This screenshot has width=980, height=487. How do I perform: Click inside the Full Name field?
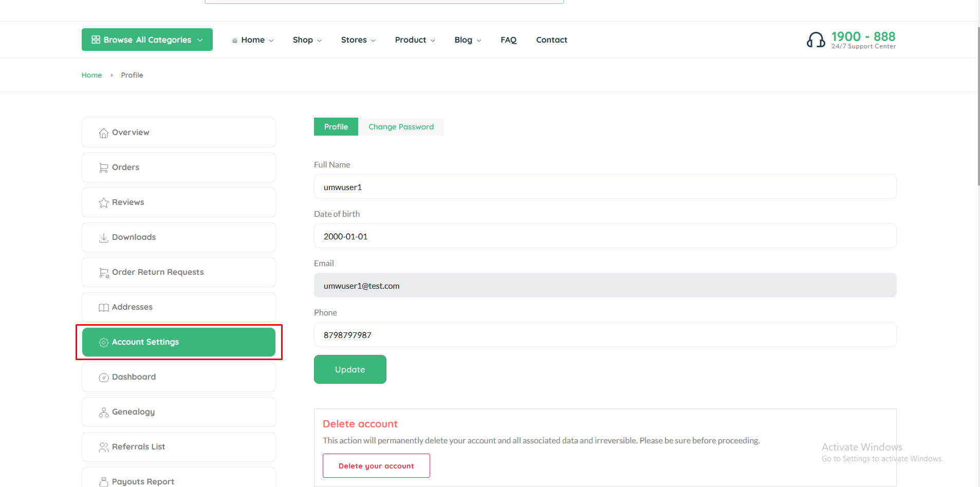[605, 186]
